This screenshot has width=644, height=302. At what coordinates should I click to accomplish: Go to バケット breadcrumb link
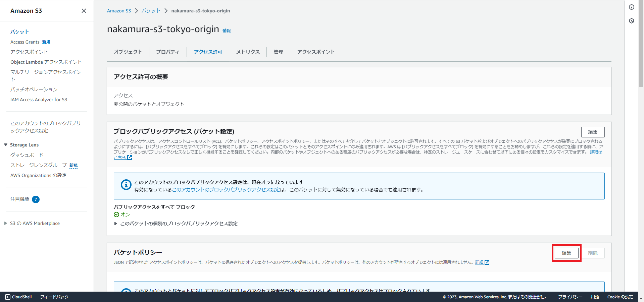pos(151,11)
